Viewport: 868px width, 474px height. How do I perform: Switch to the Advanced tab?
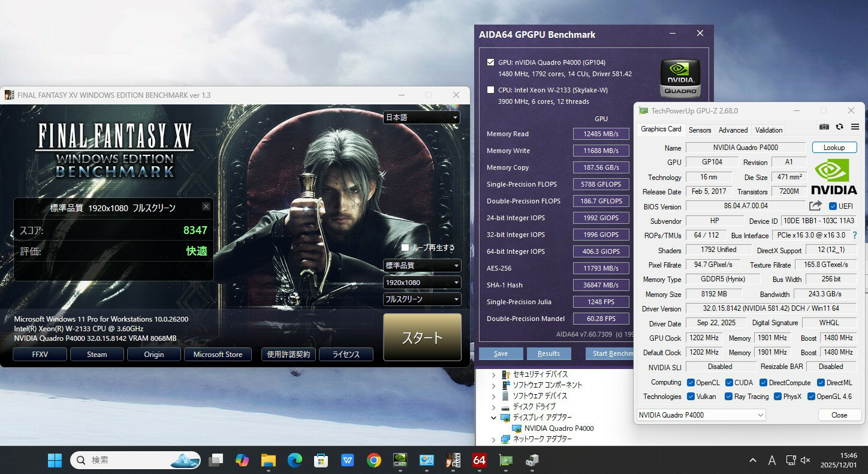pos(733,130)
